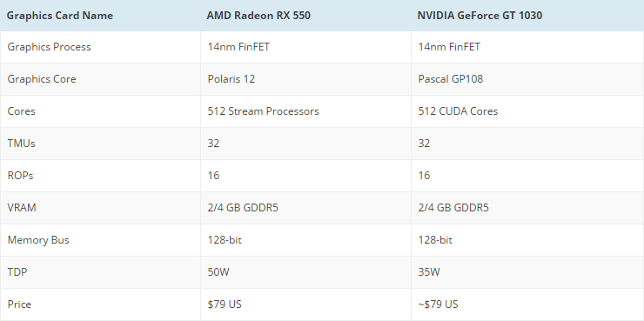This screenshot has height=321, width=644.
Task: Click the Memory Bus row label
Action: point(38,240)
